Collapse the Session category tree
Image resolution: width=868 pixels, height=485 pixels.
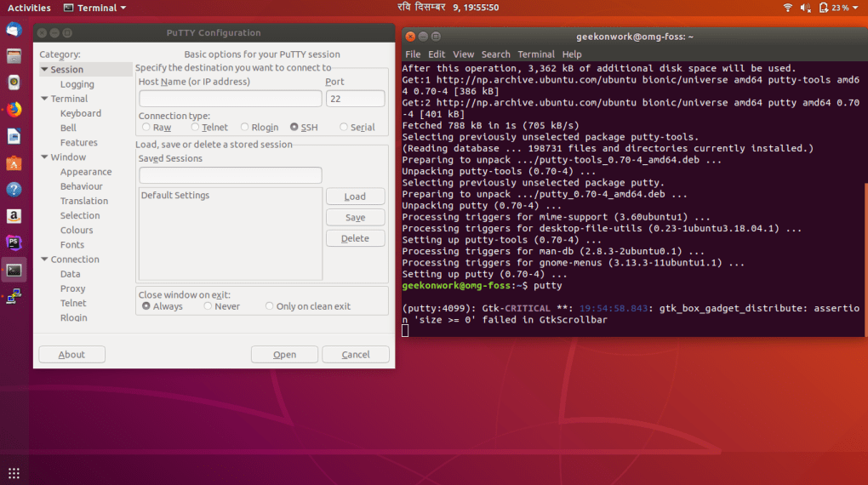coord(44,69)
